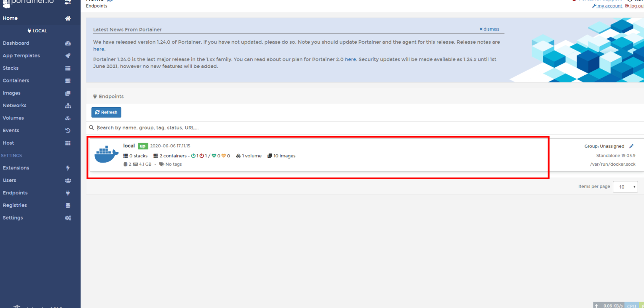
Task: Click the Extensions bolt icon in sidebar
Action: [x=68, y=168]
